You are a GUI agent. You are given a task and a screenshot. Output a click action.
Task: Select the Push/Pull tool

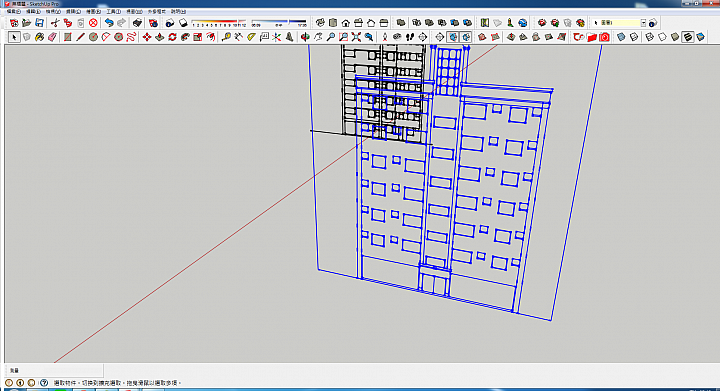coord(160,37)
